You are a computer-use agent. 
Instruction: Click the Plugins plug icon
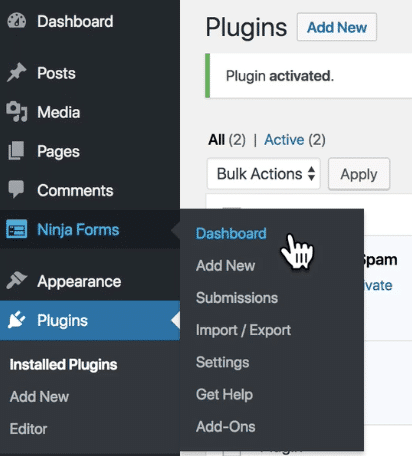point(16,320)
